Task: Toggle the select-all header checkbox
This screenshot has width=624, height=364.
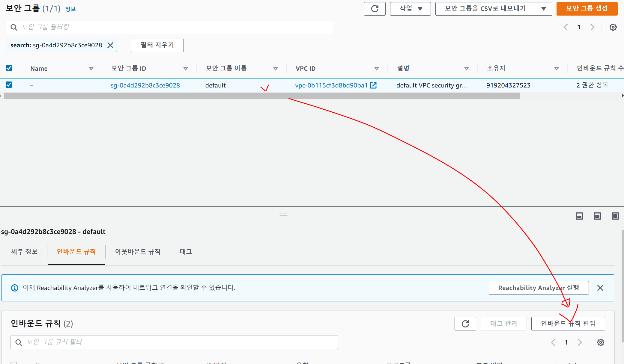Action: (x=9, y=68)
